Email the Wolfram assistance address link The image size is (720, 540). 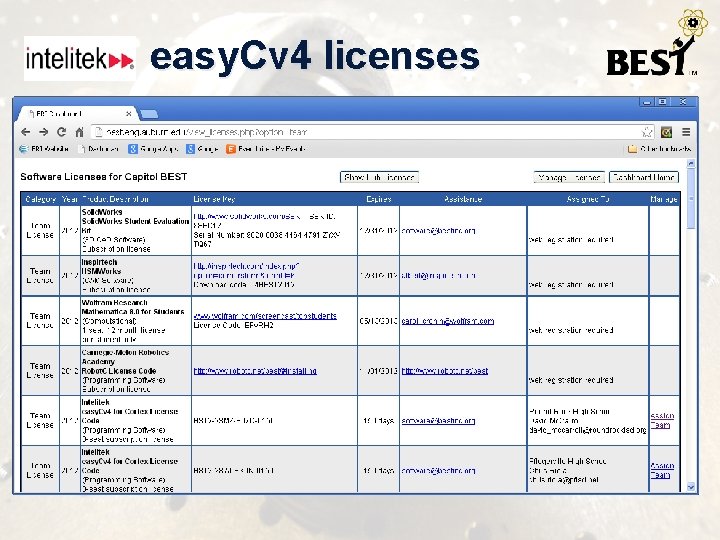(x=448, y=321)
